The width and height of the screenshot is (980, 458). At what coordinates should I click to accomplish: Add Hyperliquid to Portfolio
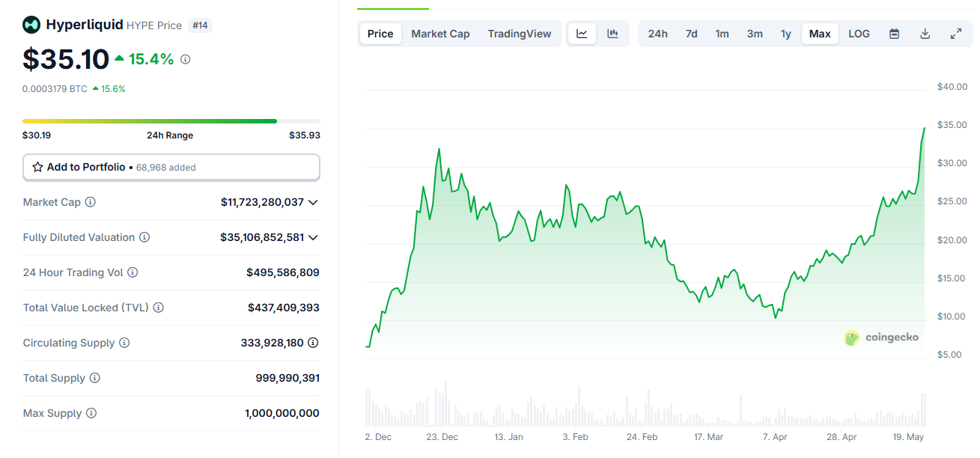171,167
